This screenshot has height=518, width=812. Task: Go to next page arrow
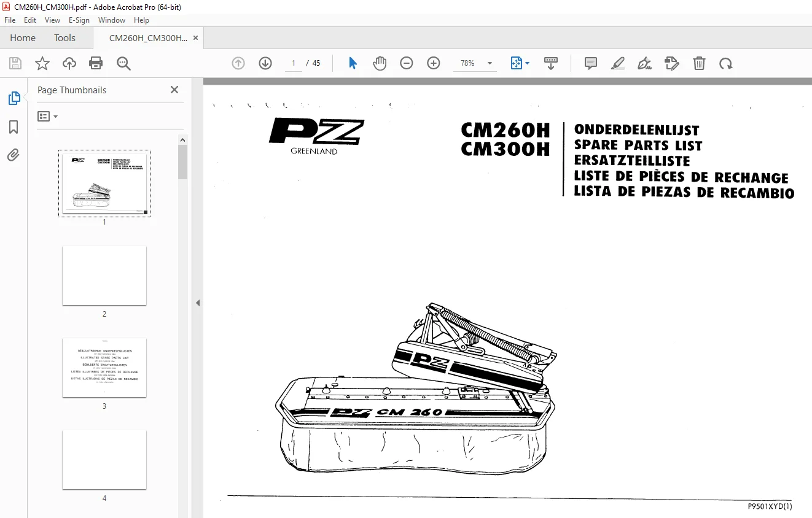click(265, 63)
